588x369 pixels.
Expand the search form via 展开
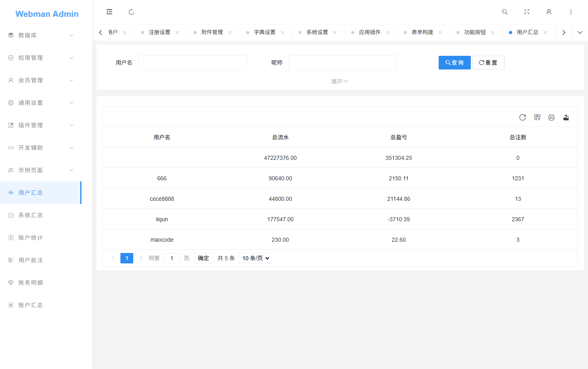(340, 81)
